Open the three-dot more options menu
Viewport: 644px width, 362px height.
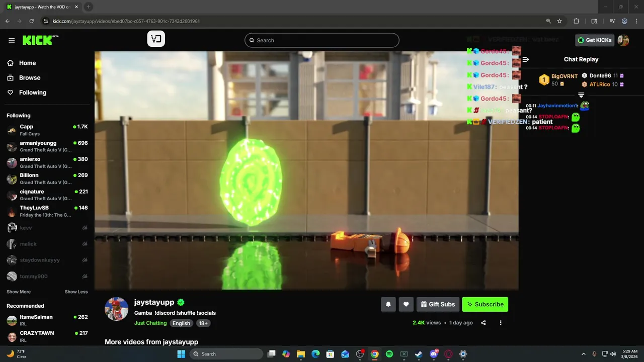click(500, 323)
